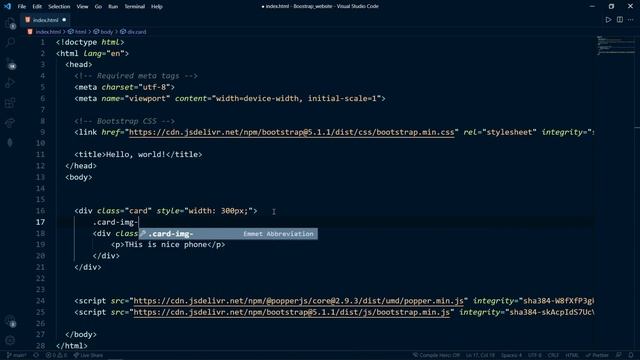
Task: Open the Extensions view
Action: 10,102
